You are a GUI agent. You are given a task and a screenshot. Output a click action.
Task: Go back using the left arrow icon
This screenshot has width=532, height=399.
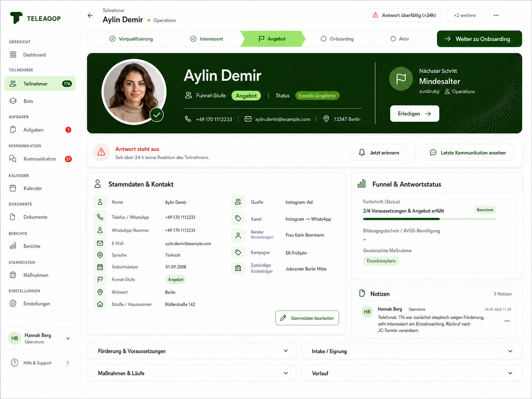pos(90,15)
